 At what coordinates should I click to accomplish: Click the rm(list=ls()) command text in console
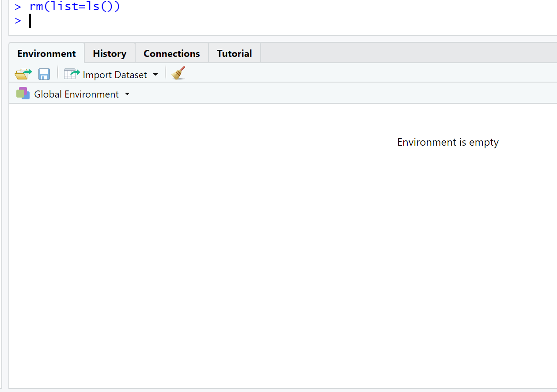coord(75,7)
